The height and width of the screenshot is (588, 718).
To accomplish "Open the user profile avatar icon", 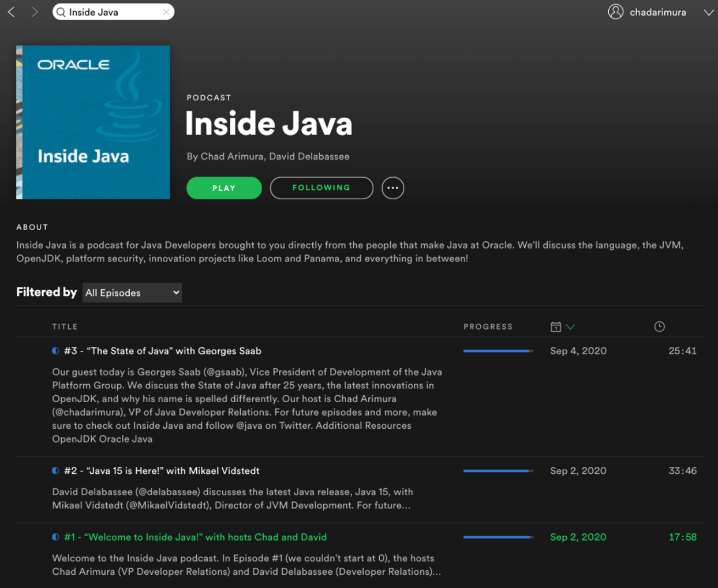I will [x=616, y=12].
